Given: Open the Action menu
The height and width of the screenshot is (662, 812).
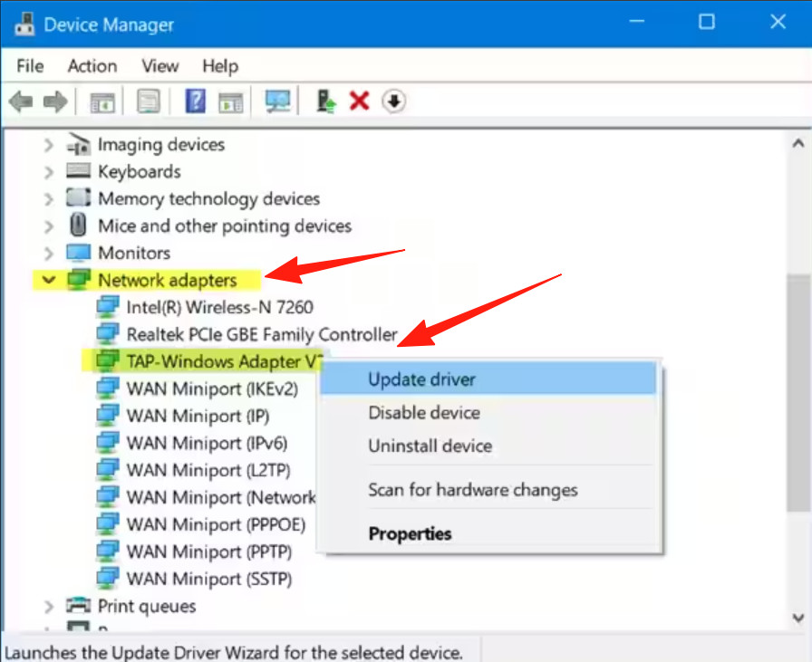Looking at the screenshot, I should click(92, 66).
